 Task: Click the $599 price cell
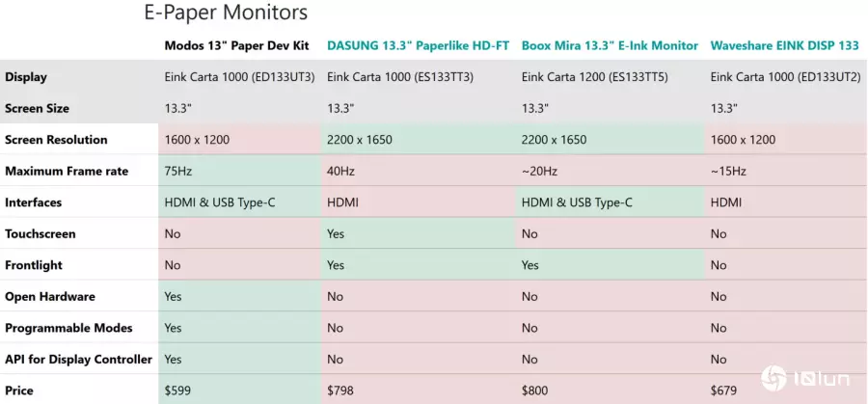pos(240,391)
